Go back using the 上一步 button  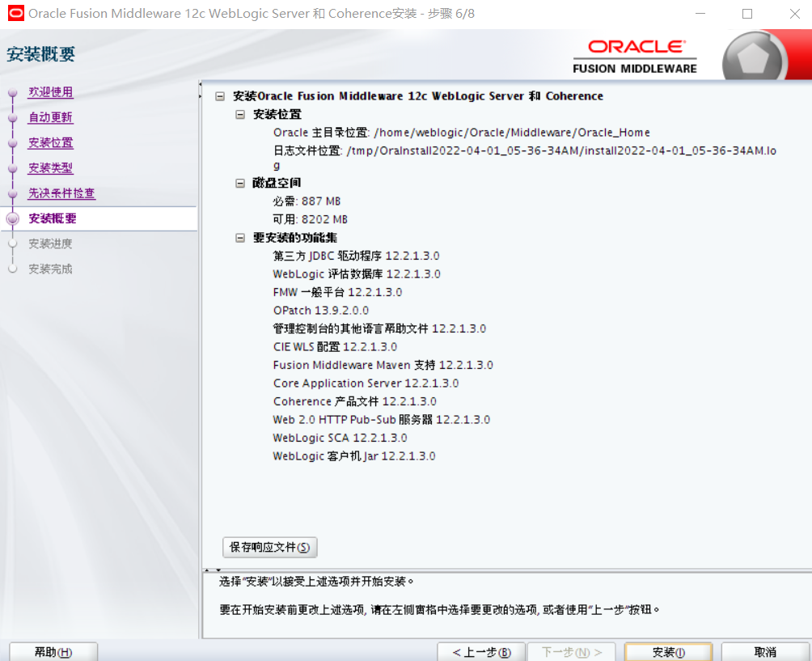[x=480, y=651]
